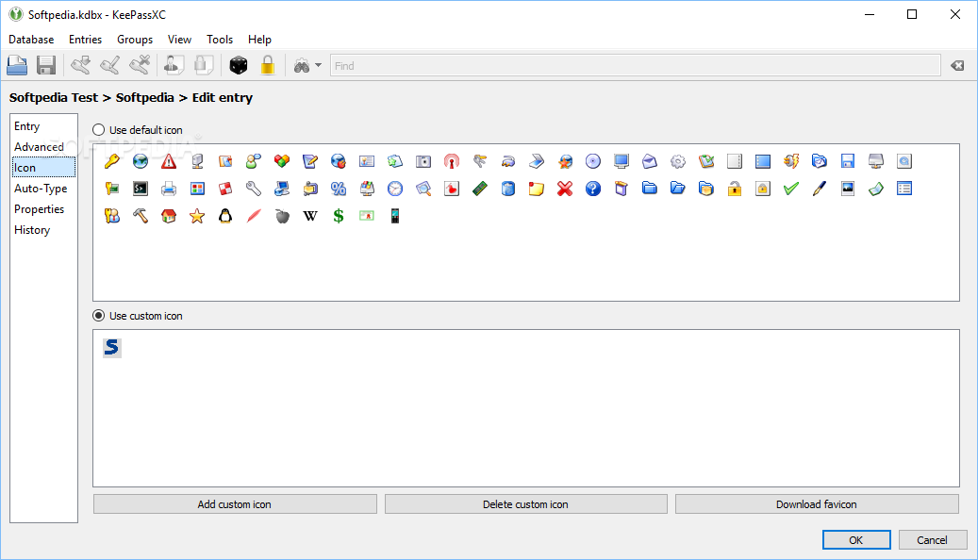Pick the CD disc icon
The height and width of the screenshot is (560, 978).
coord(593,161)
